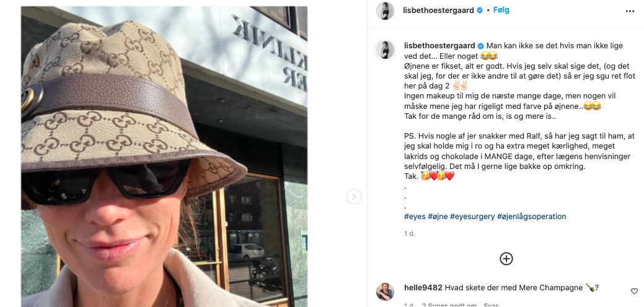
Task: Open the #eyes hashtag link
Action: pos(415,217)
